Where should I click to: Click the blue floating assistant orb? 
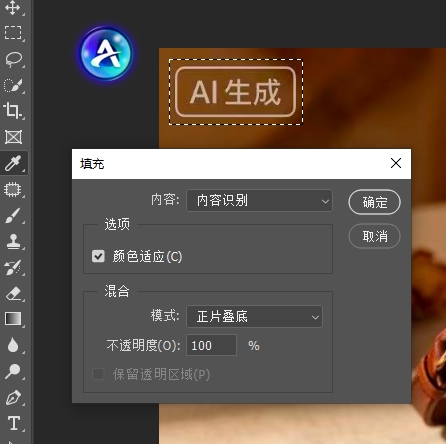click(106, 53)
